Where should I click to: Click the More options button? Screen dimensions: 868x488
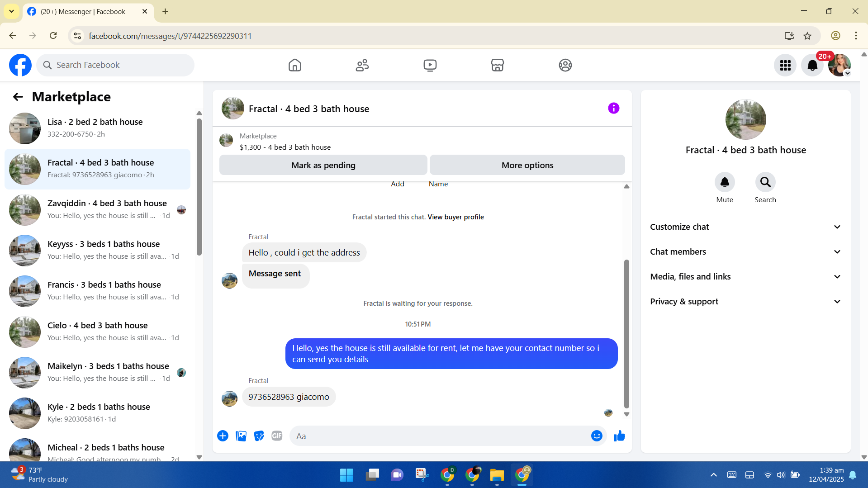tap(527, 165)
